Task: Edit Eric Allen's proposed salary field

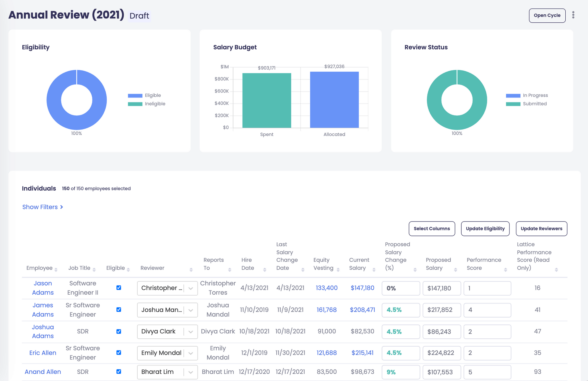Action: 442,353
